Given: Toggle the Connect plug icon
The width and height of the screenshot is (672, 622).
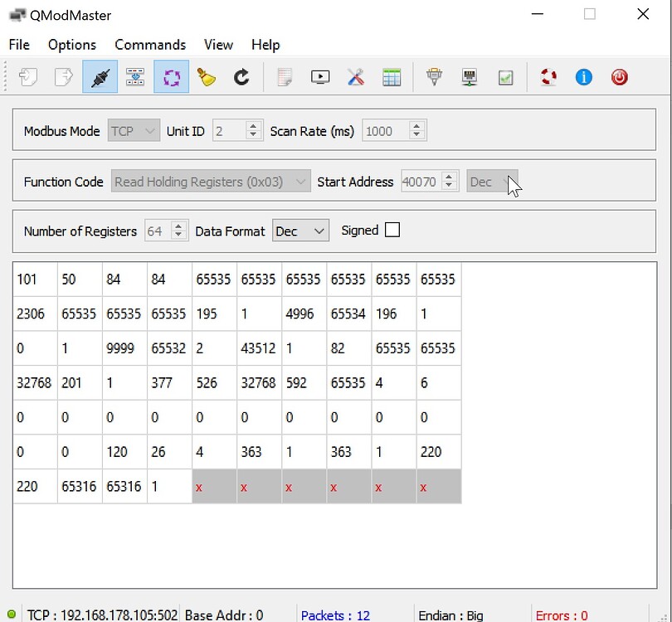Looking at the screenshot, I should pyautogui.click(x=100, y=77).
